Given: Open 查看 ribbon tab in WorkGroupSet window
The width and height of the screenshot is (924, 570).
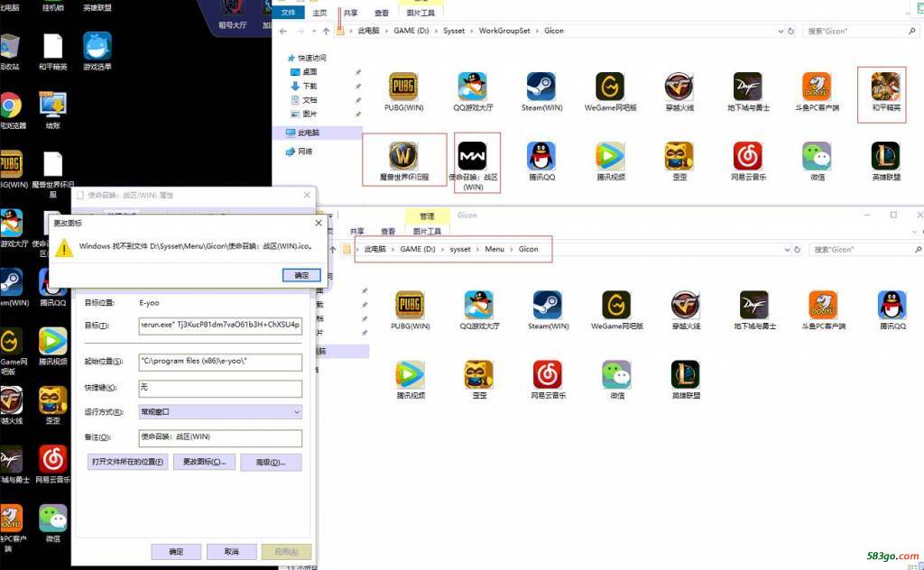Looking at the screenshot, I should [382, 13].
